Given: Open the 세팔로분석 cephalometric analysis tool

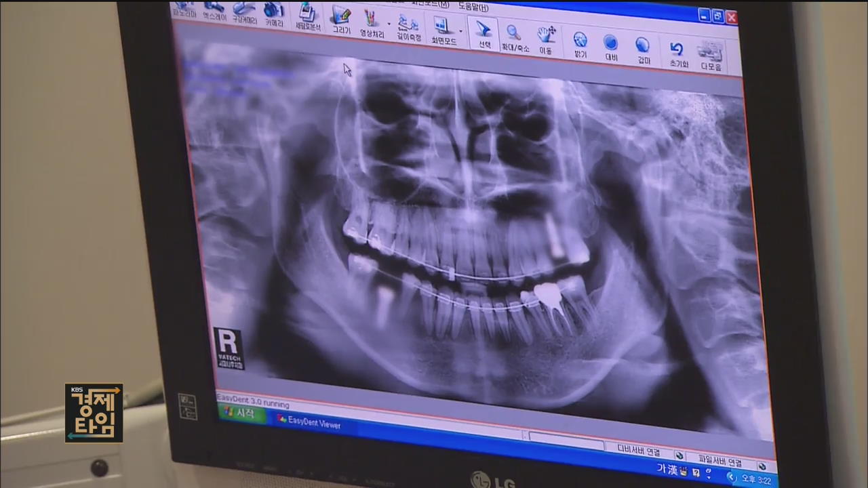Looking at the screenshot, I should click(x=309, y=18).
